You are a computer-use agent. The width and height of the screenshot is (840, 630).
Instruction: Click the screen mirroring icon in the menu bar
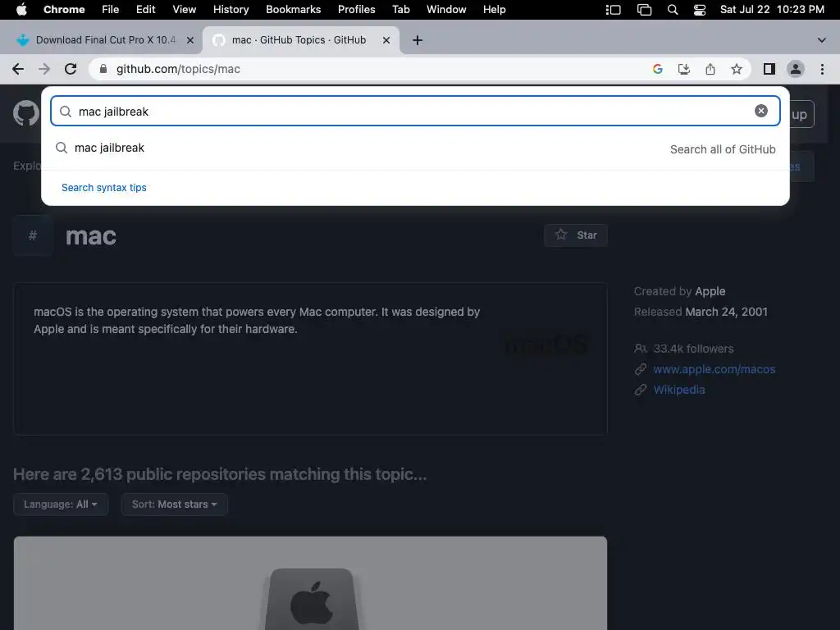644,10
